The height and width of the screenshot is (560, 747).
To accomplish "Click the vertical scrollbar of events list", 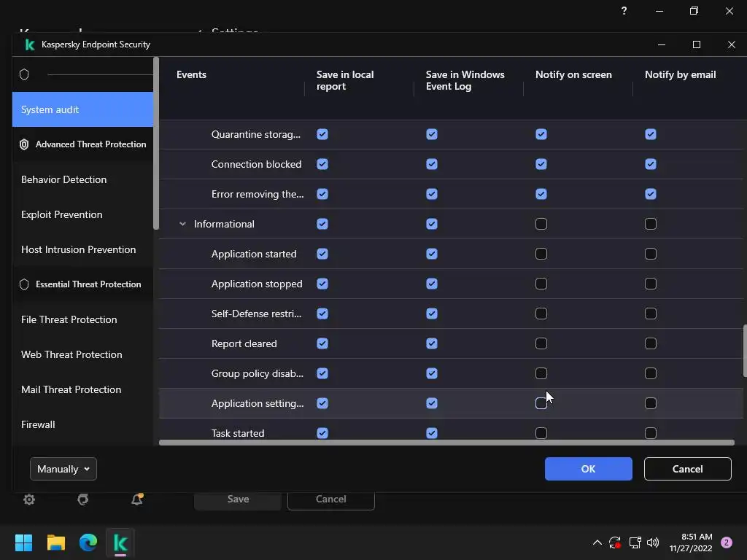I will (x=745, y=351).
